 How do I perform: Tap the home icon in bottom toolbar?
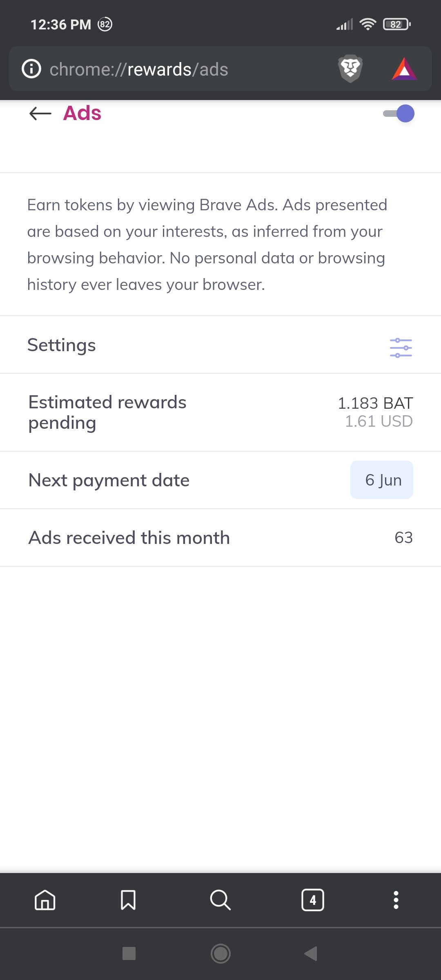coord(45,900)
